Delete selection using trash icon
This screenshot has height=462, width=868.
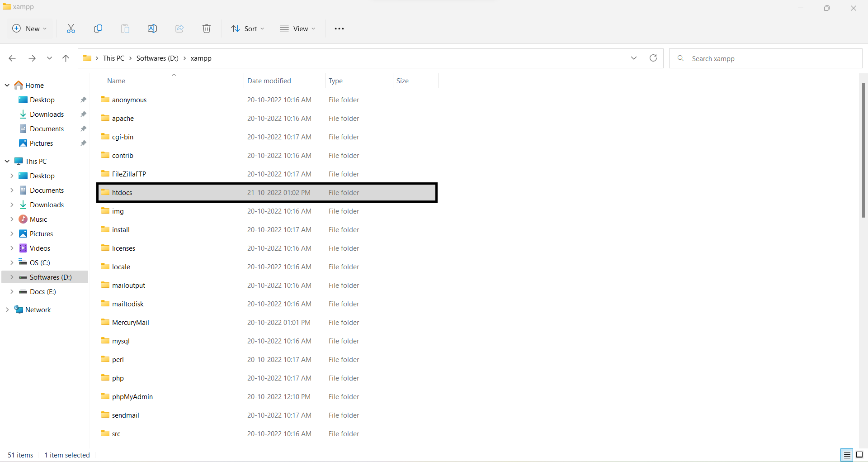207,29
